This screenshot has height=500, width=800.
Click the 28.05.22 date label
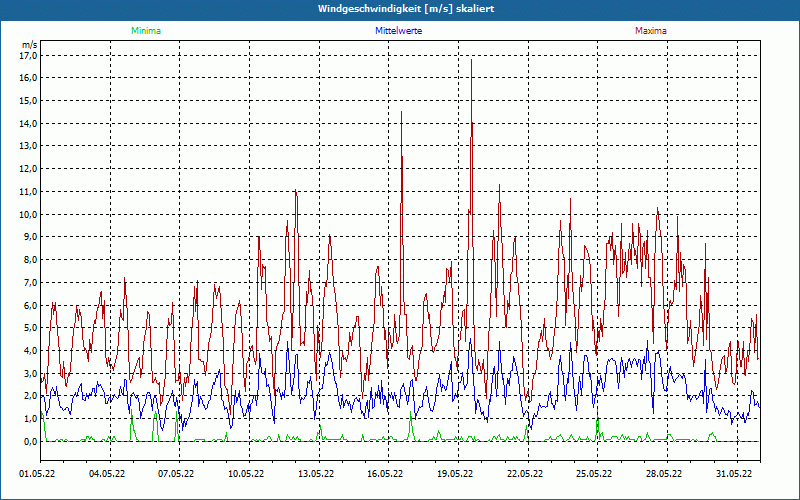[x=664, y=474]
